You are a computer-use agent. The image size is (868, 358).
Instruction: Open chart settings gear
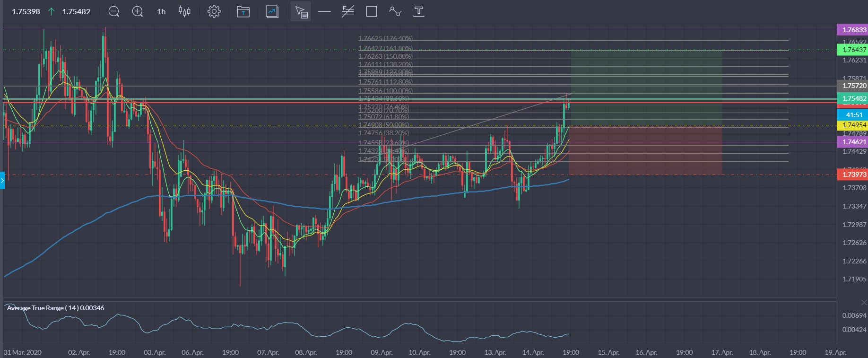click(x=214, y=11)
